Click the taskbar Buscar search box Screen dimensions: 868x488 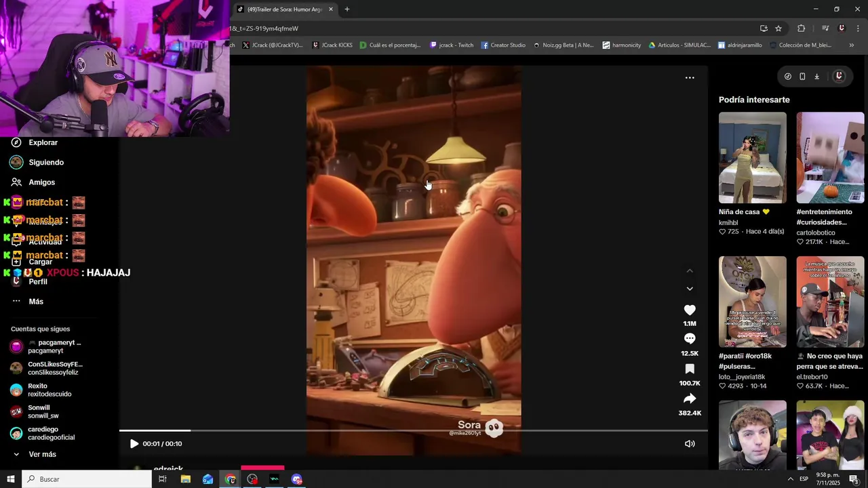tap(87, 479)
